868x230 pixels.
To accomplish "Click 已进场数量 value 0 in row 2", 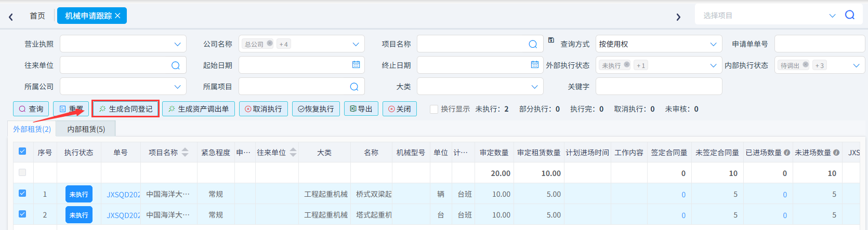I will coord(785,215).
